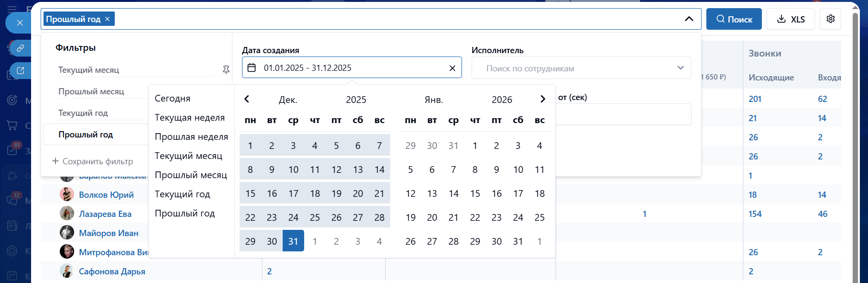Pin the 'Текущий месяц' filter

226,70
